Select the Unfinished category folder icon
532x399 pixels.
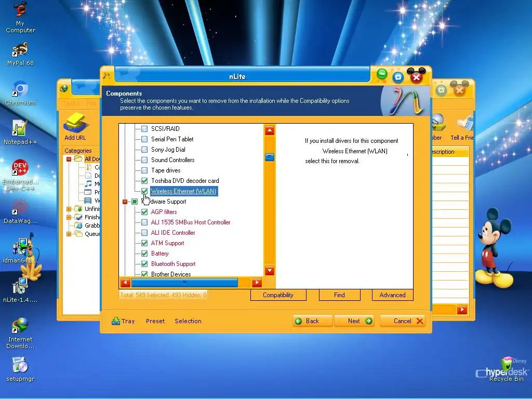tap(78, 209)
